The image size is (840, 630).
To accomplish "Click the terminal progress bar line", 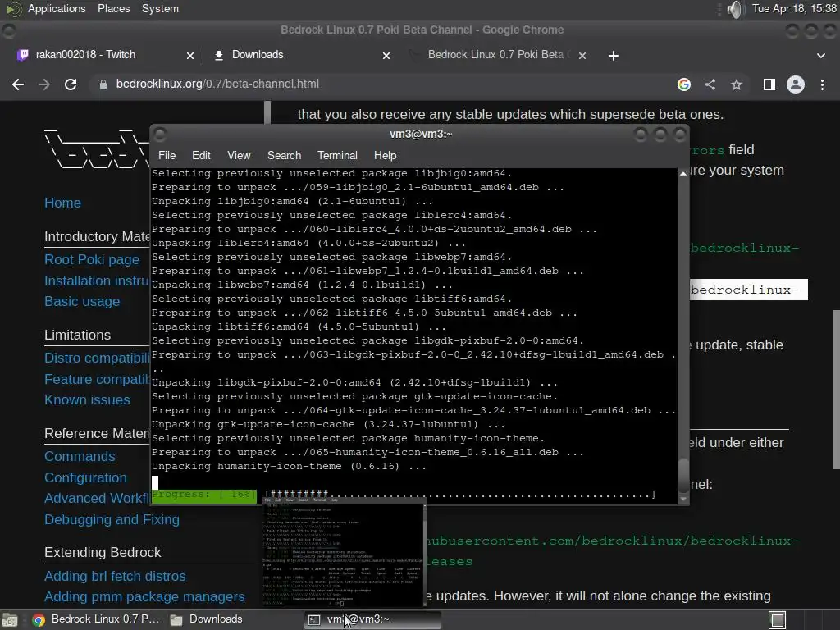I will (x=404, y=495).
